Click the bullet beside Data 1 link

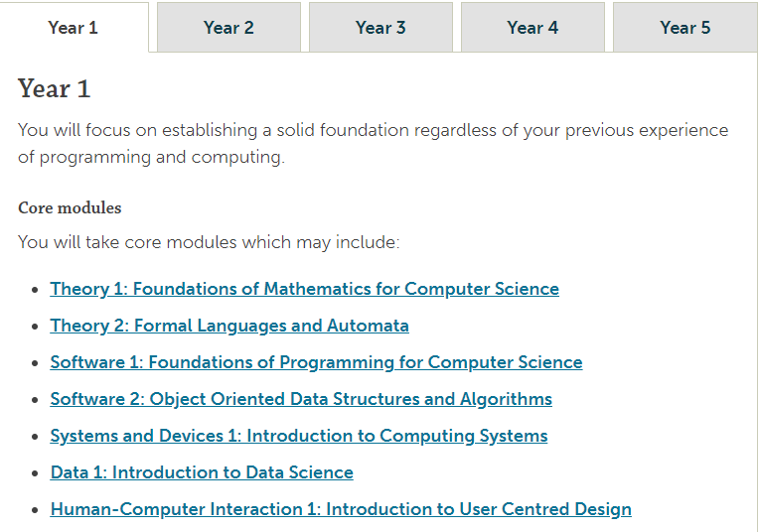(35, 473)
